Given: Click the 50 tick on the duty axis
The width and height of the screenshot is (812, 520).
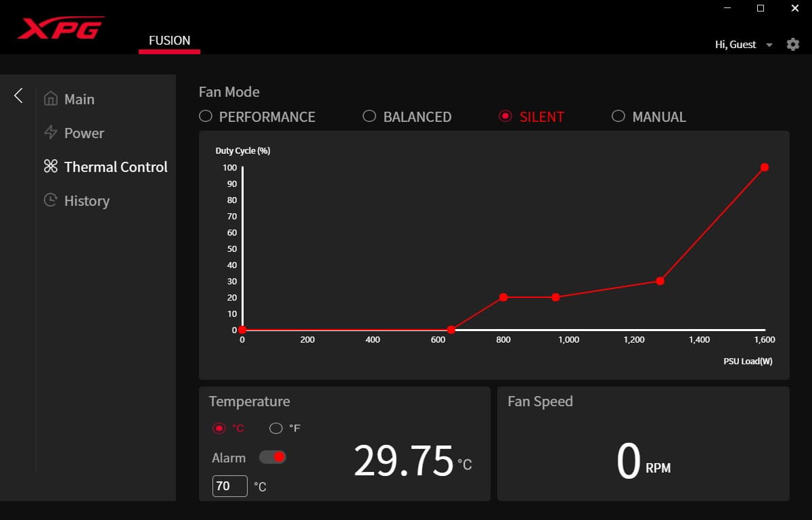Looking at the screenshot, I should [x=232, y=248].
